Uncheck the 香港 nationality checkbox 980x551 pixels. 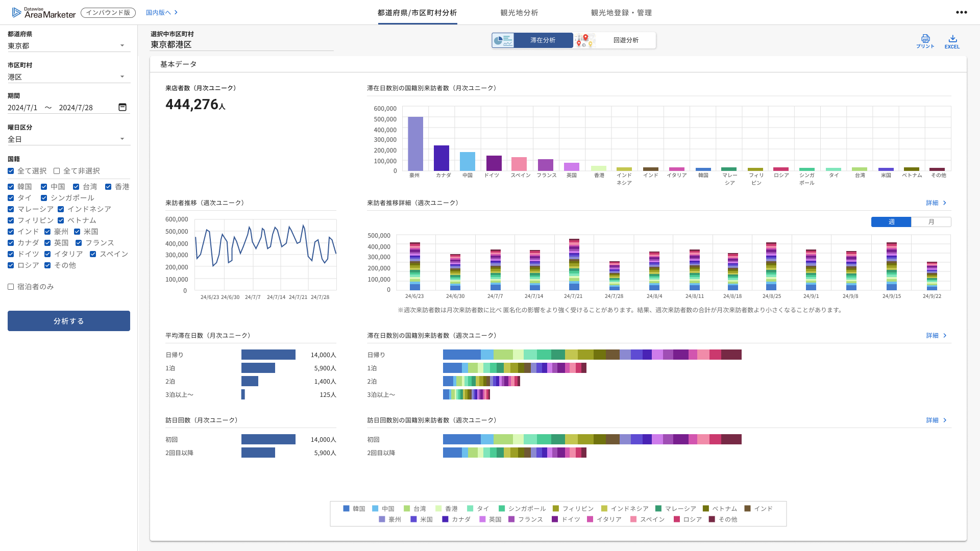coord(108,187)
